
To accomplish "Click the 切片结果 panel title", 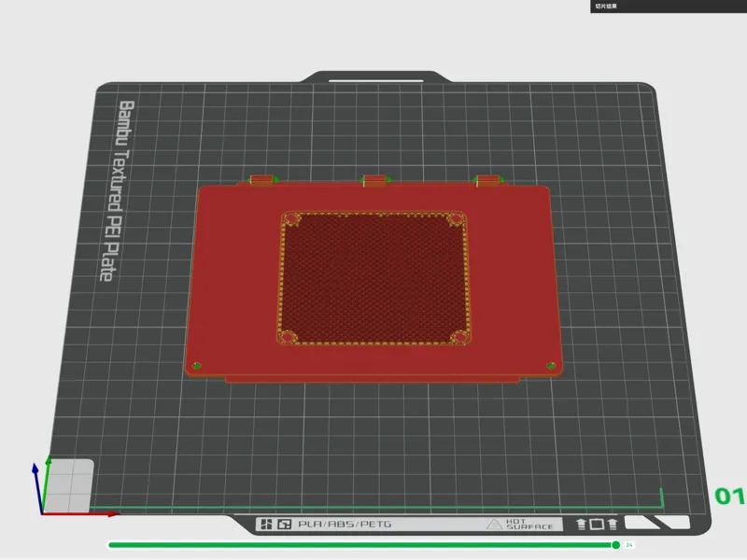I will coord(605,7).
